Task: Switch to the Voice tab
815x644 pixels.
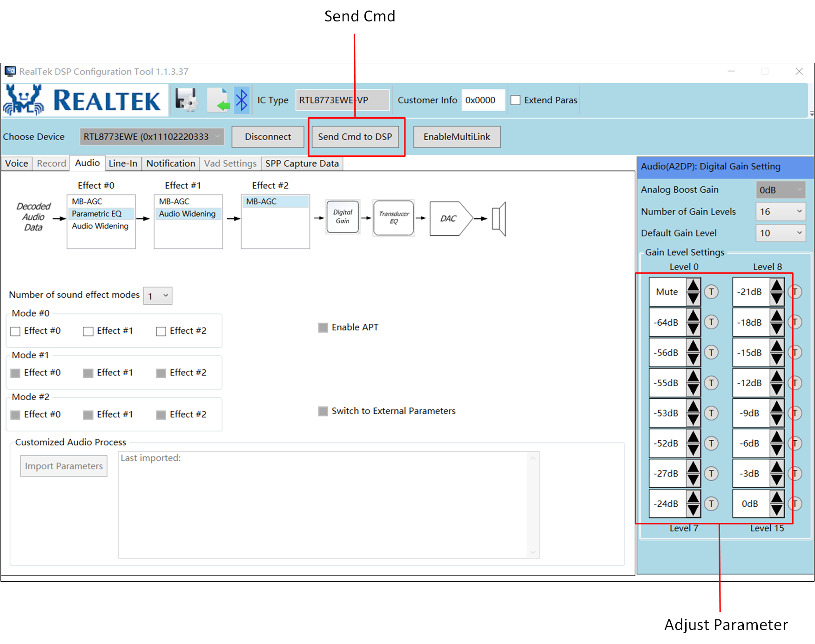Action: coord(17,164)
